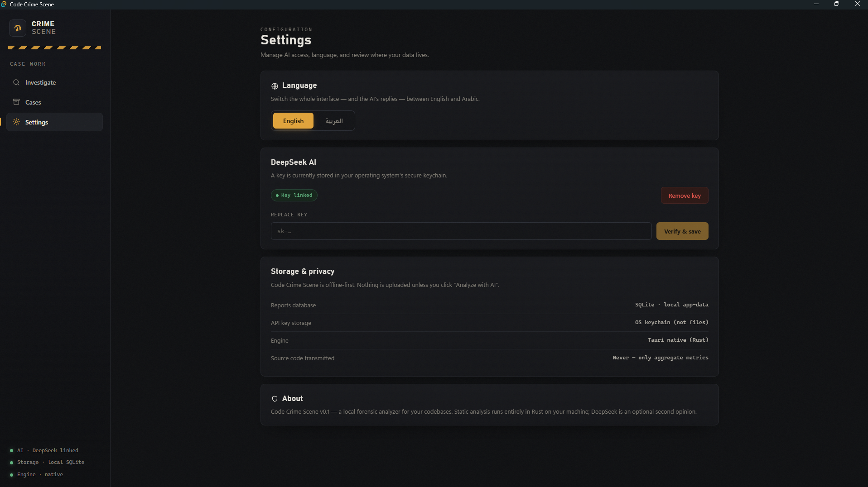The width and height of the screenshot is (868, 487).
Task: Focus the Replace Key sk- input field
Action: pos(461,231)
